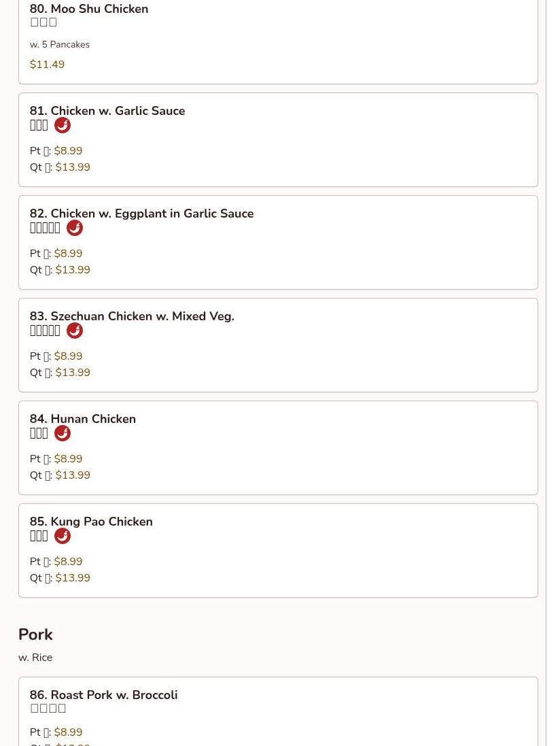Click Pt $8.99 price for Hunan Chicken
The width and height of the screenshot is (560, 746).
[68, 459]
